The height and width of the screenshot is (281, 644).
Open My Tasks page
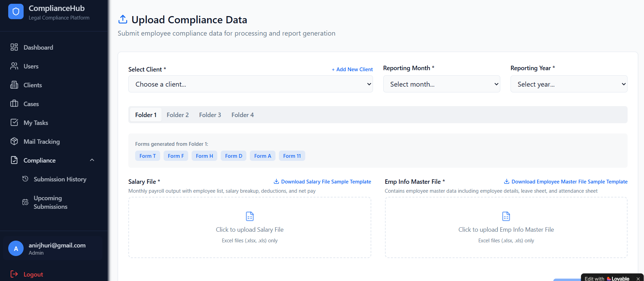54,123
